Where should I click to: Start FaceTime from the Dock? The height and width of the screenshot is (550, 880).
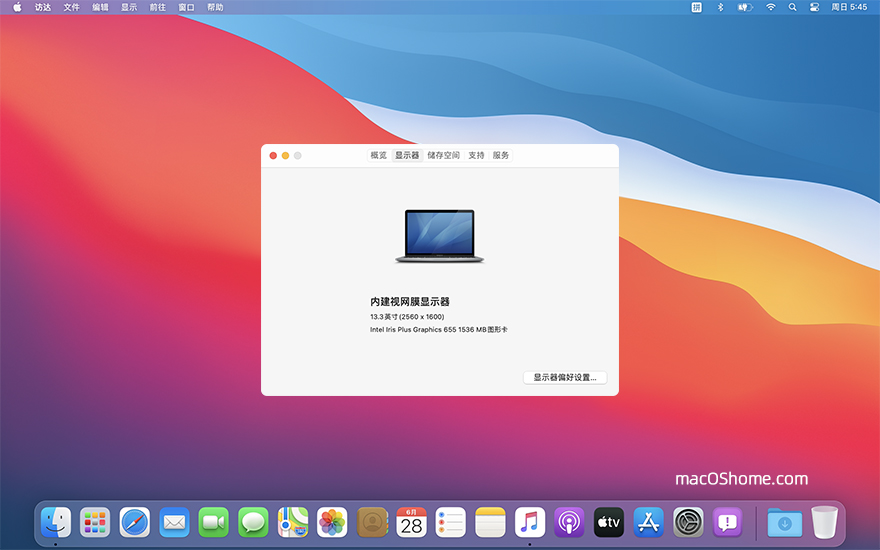coord(214,522)
